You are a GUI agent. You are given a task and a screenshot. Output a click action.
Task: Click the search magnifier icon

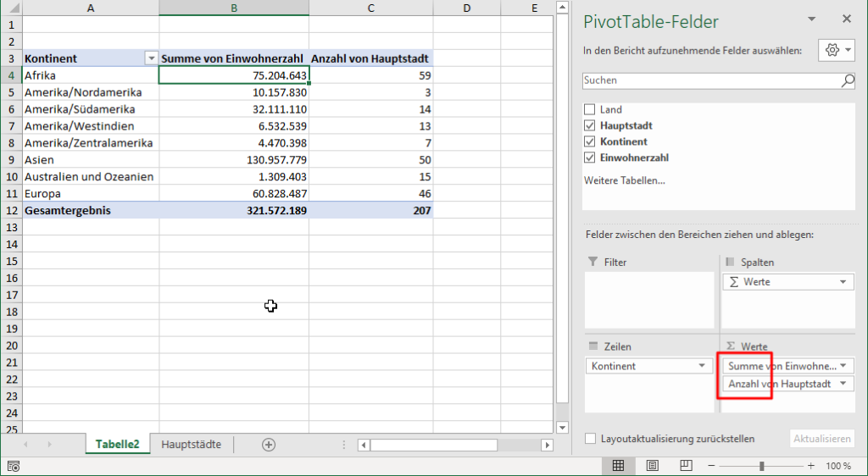848,80
